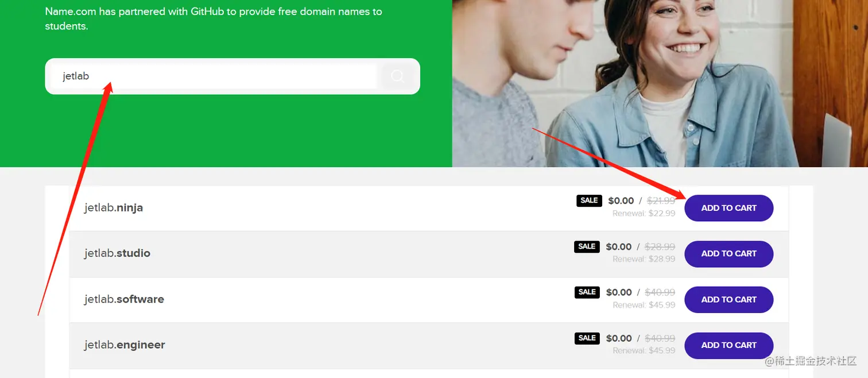Click the students photo banner
Screen dimensions: 868x378
(x=660, y=83)
